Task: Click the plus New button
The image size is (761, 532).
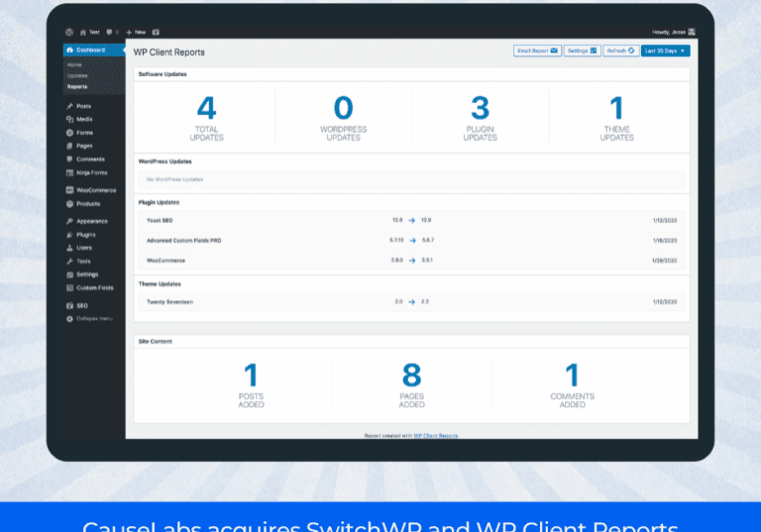Action: pyautogui.click(x=136, y=32)
